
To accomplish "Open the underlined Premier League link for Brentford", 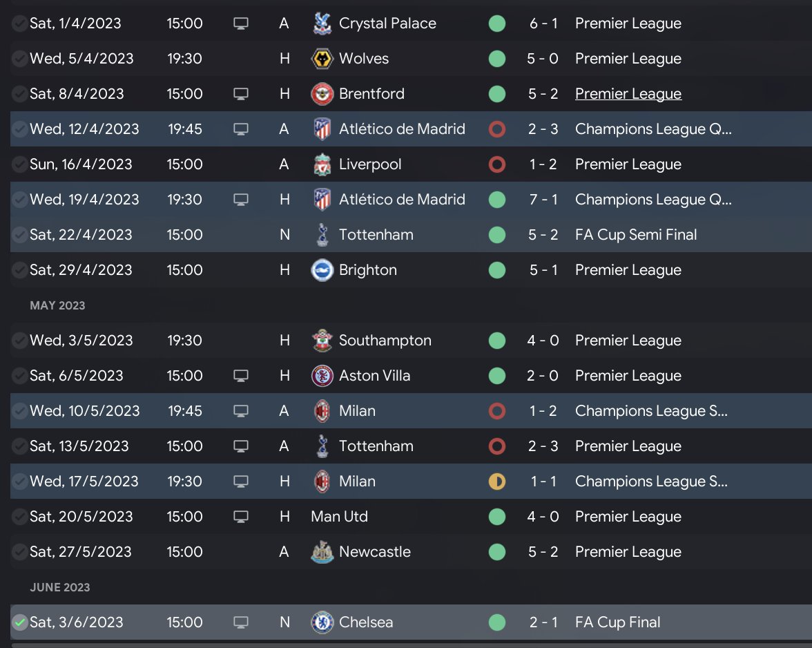I will click(x=628, y=94).
